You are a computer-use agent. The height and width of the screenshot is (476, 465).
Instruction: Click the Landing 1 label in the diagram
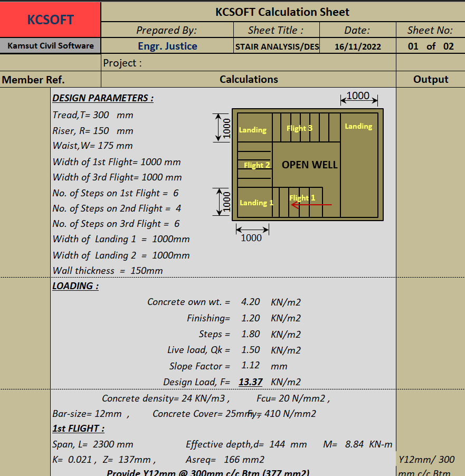256,203
